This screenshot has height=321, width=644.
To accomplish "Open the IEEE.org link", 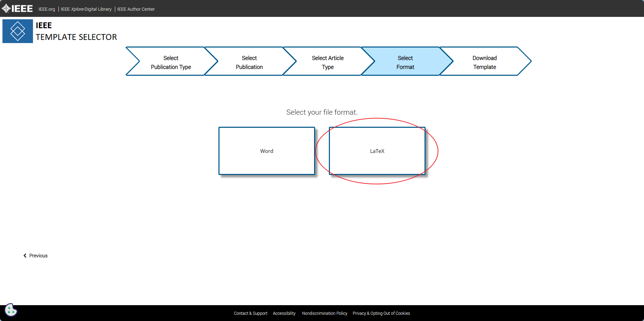I will [47, 9].
